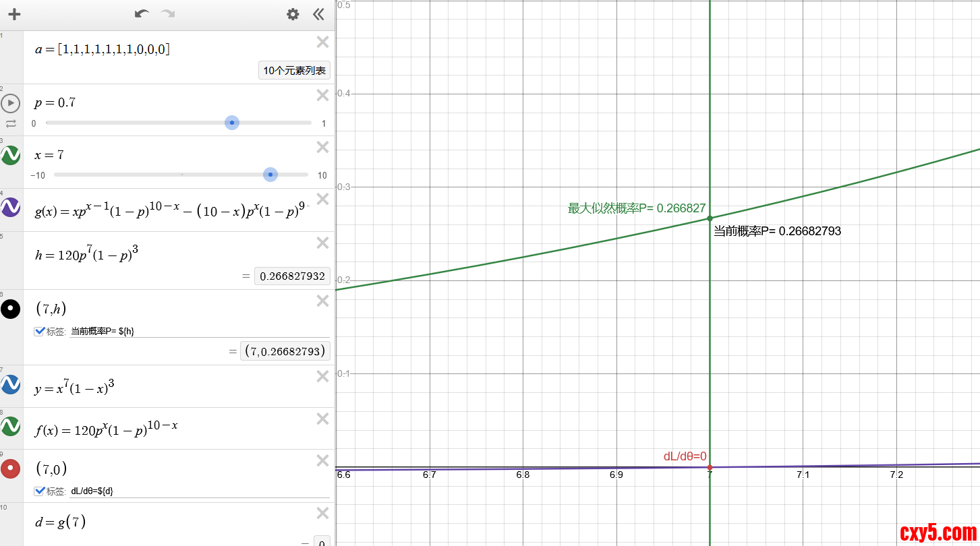Toggle the black point (7,h) visibility

[11, 309]
